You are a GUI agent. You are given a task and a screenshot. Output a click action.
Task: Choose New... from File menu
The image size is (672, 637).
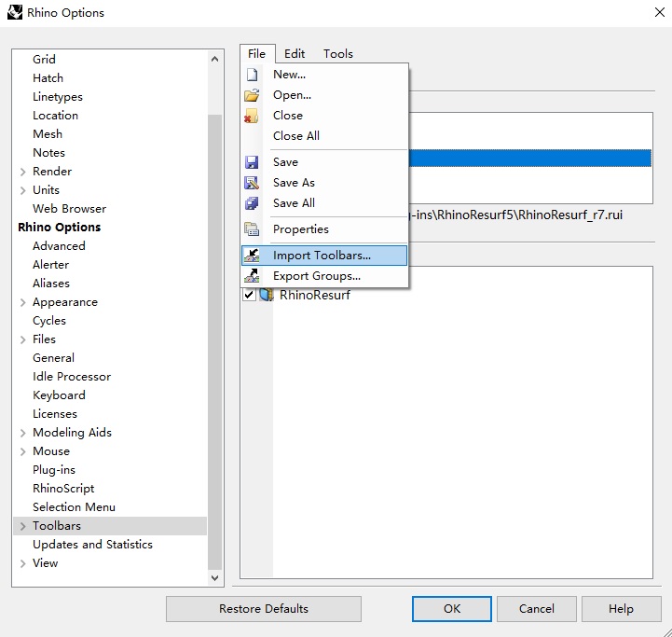[x=324, y=75]
